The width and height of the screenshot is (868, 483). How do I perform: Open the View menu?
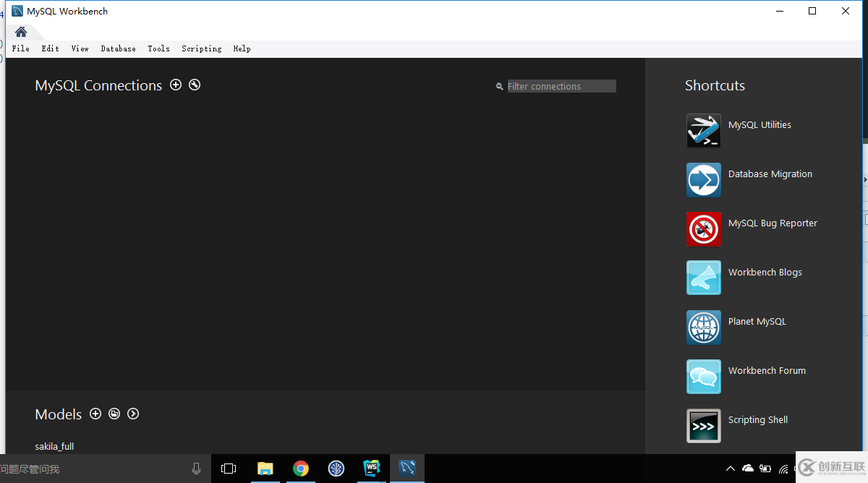80,48
